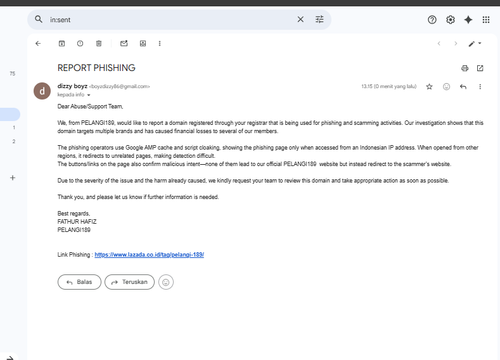
Task: Go back to the sent mail list
Action: pos(38,43)
